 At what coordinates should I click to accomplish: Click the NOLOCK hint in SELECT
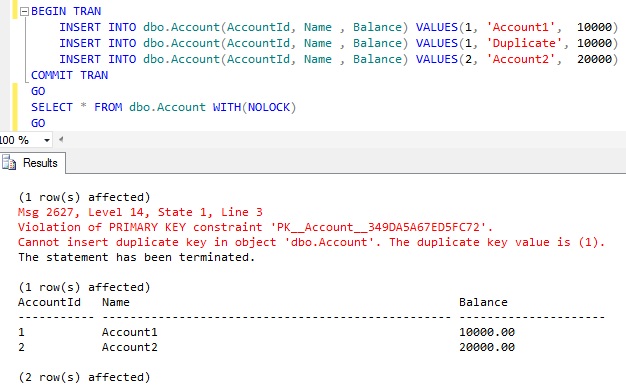[269, 107]
